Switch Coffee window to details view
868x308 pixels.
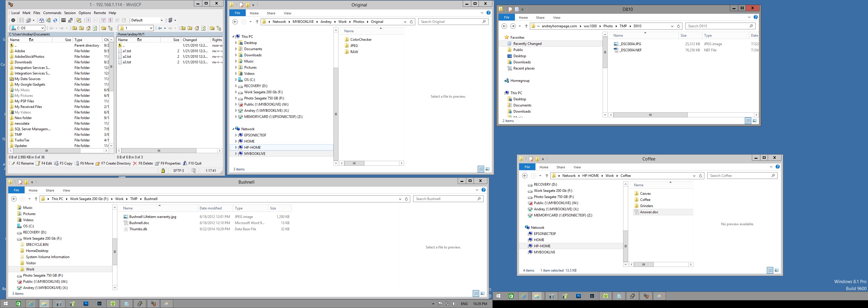click(x=770, y=270)
